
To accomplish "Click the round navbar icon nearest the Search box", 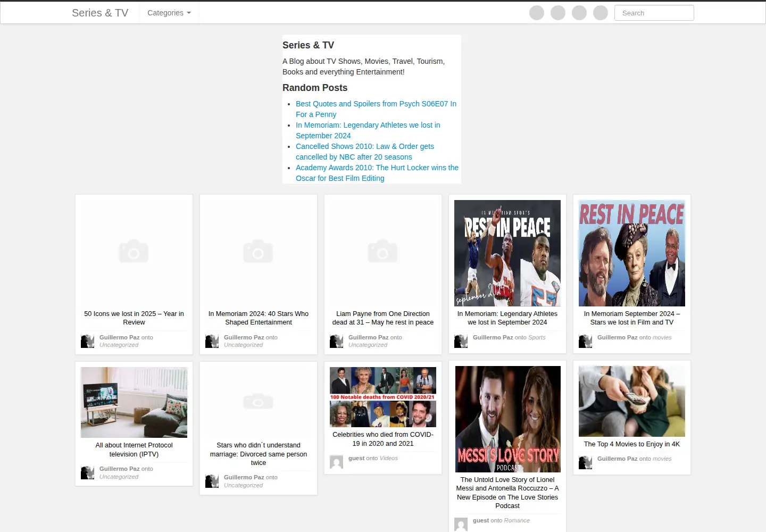I will (601, 13).
